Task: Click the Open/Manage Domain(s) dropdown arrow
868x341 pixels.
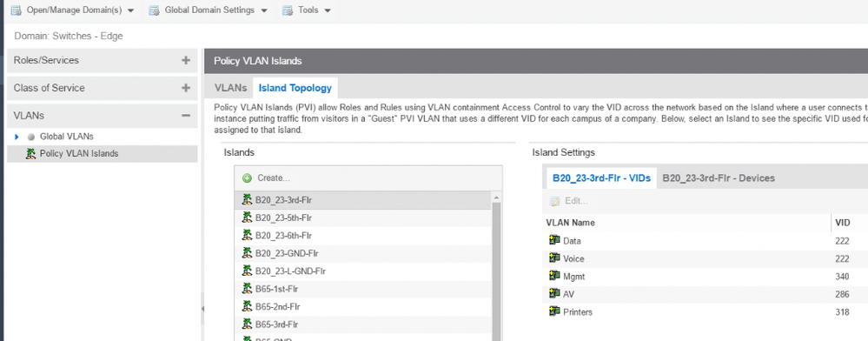Action: click(130, 10)
